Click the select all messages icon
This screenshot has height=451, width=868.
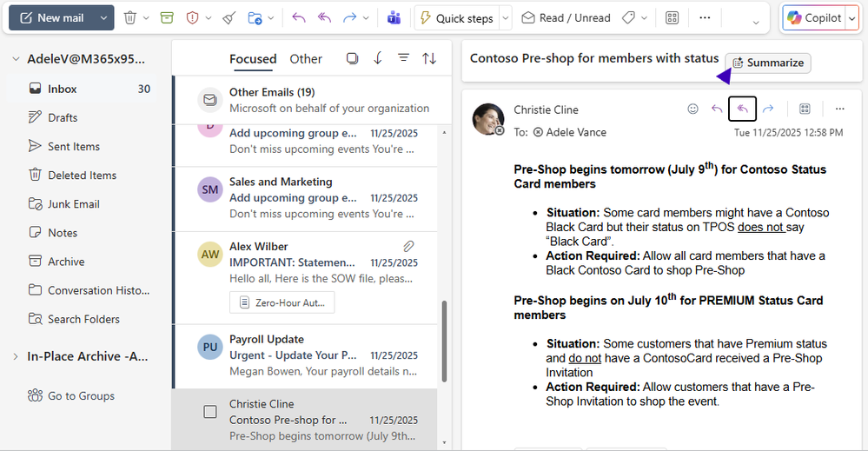(352, 58)
